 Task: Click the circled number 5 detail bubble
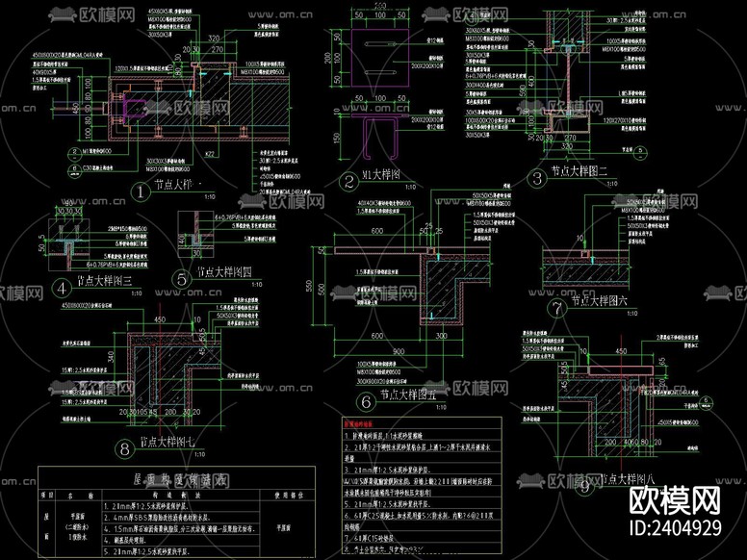[x=182, y=280]
